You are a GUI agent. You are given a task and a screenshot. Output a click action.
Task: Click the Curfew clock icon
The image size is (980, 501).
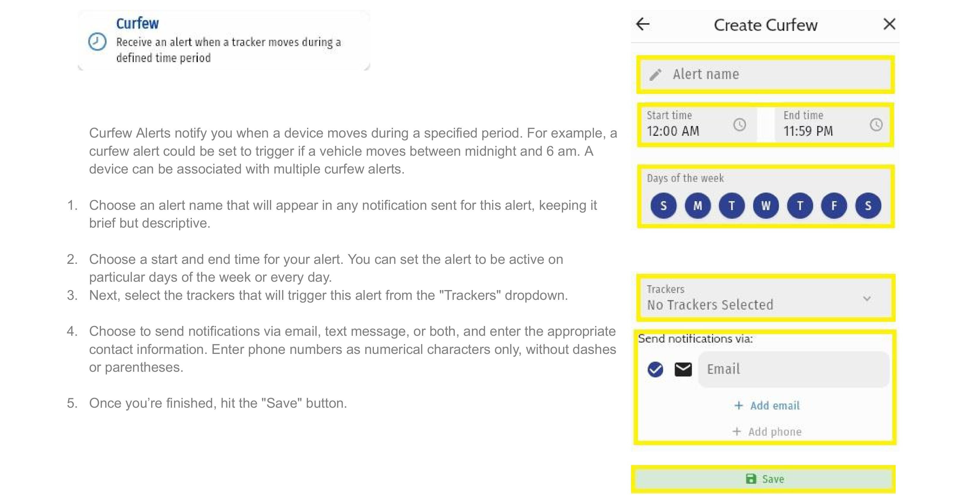pos(97,42)
